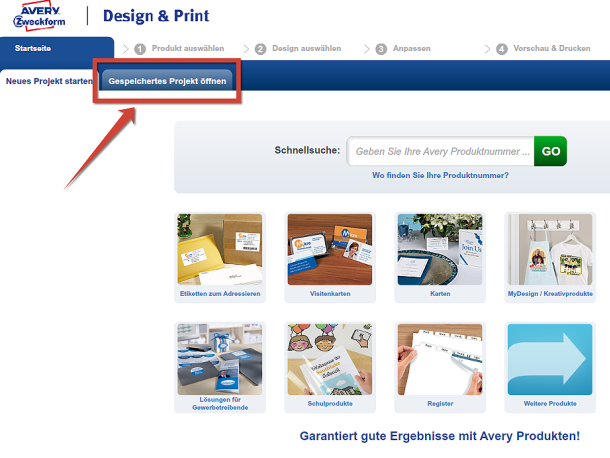
Task: Open the Gespeichertes Projekt öffnen tab
Action: point(167,81)
